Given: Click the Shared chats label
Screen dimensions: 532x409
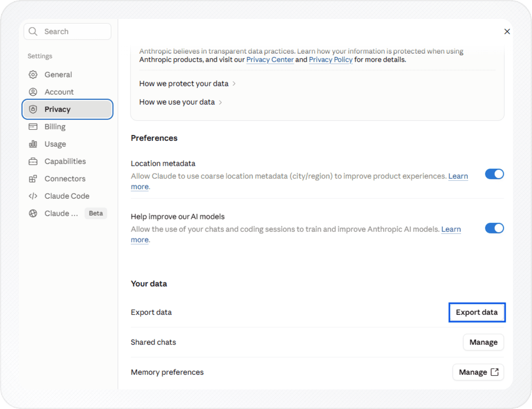Looking at the screenshot, I should coord(154,342).
